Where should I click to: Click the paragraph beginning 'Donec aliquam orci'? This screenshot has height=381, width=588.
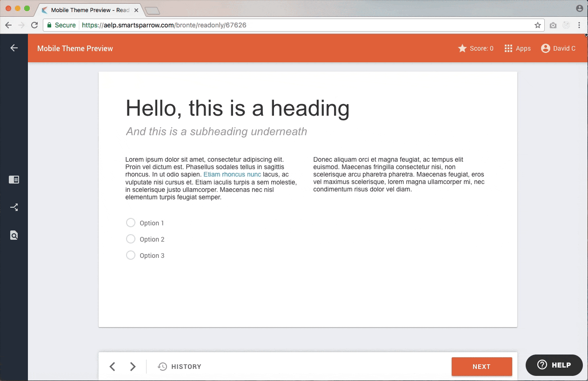(x=399, y=174)
